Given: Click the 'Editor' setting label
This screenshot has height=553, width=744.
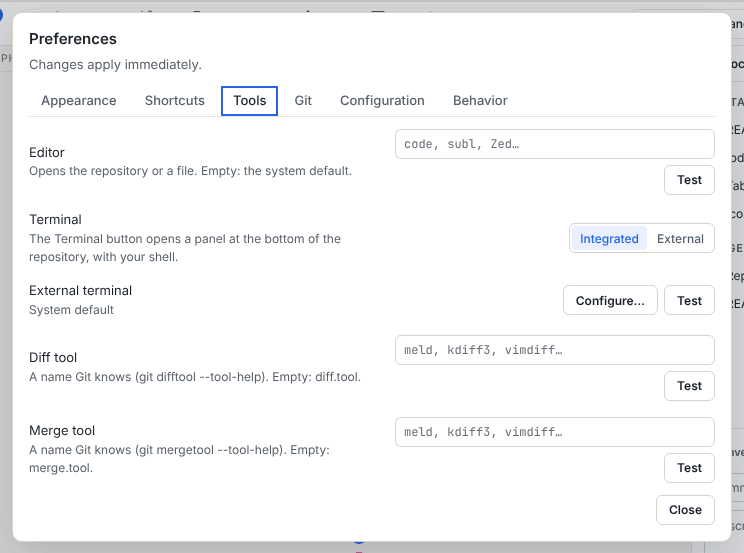Looking at the screenshot, I should 46,152.
